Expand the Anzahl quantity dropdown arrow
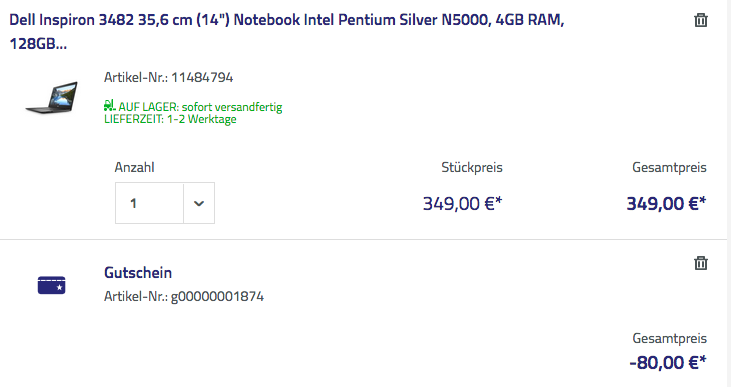This screenshot has width=731, height=387. pyautogui.click(x=199, y=203)
